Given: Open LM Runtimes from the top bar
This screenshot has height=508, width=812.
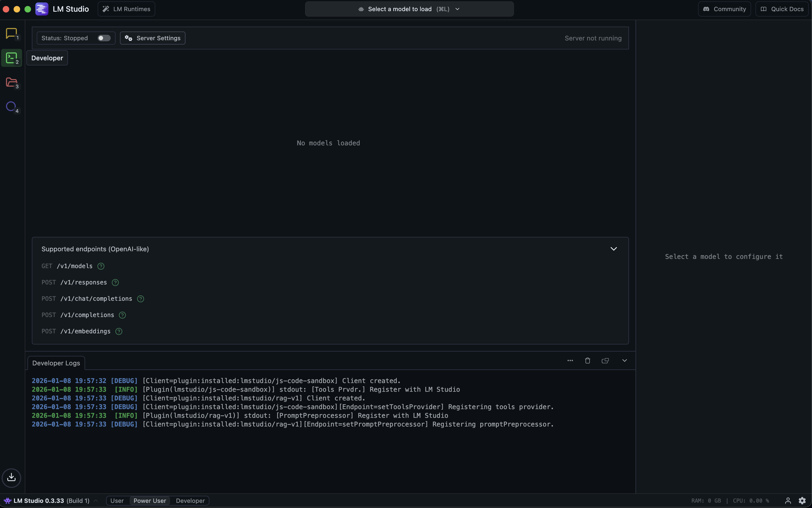Looking at the screenshot, I should [x=126, y=9].
